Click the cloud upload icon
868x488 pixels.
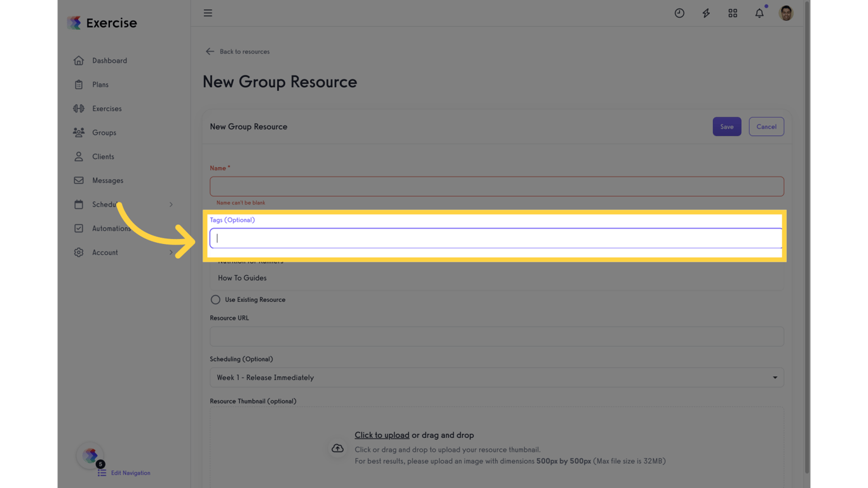point(337,448)
